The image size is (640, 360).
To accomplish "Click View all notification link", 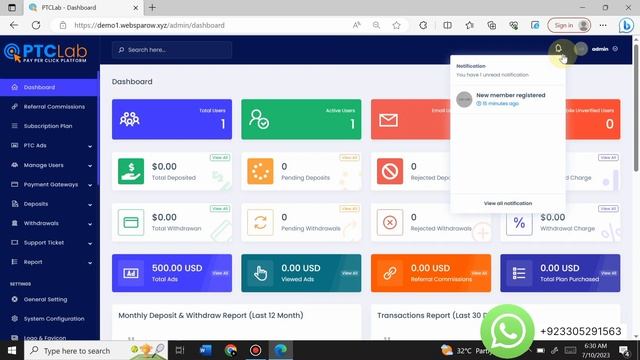I will [x=508, y=203].
